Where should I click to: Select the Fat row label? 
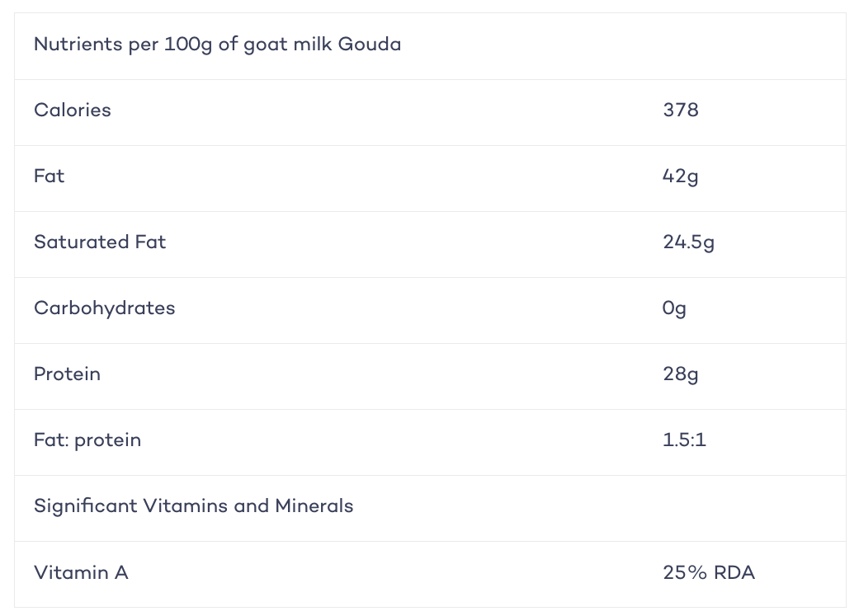pos(50,176)
